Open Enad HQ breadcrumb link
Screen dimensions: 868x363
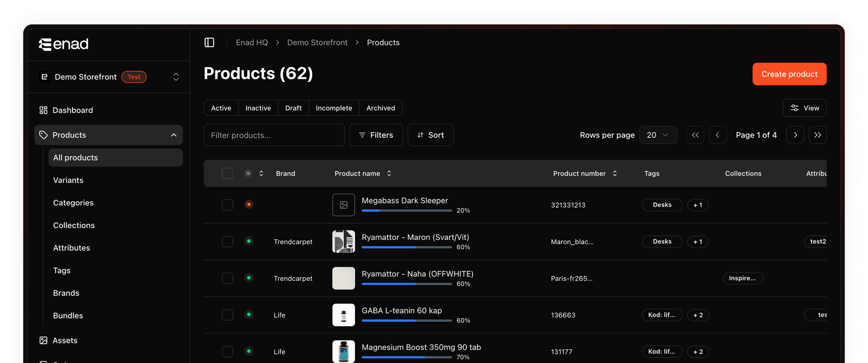(252, 42)
